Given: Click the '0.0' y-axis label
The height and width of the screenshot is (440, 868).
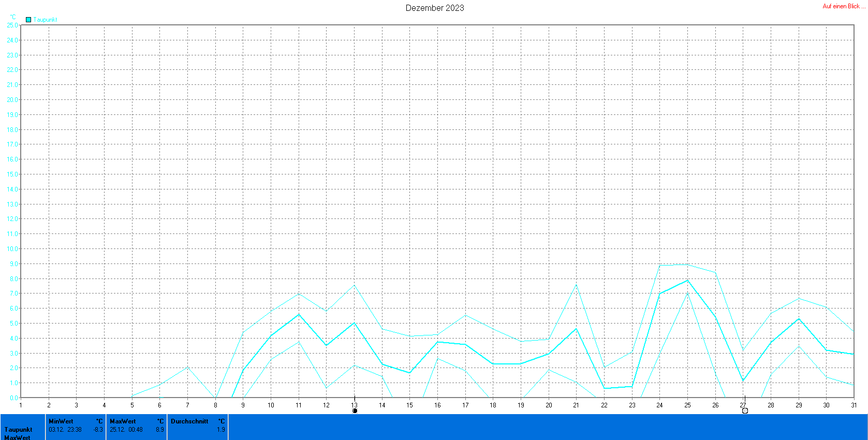Looking at the screenshot, I should click(14, 398).
